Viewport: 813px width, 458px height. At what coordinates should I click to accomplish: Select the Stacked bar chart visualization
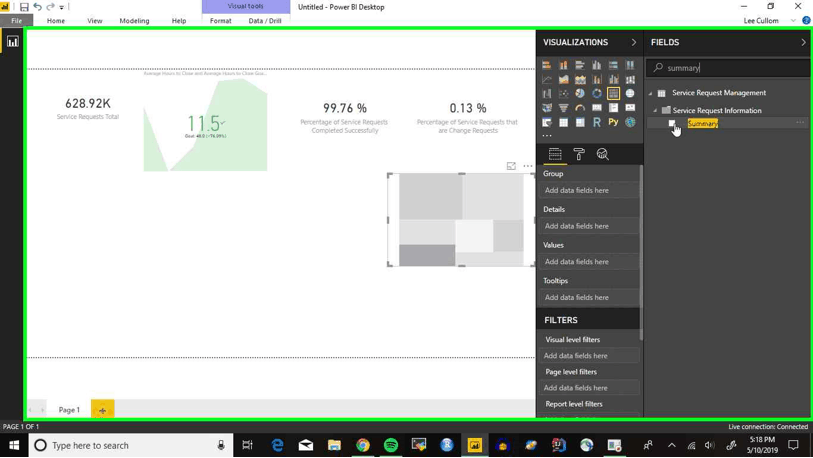tap(546, 65)
